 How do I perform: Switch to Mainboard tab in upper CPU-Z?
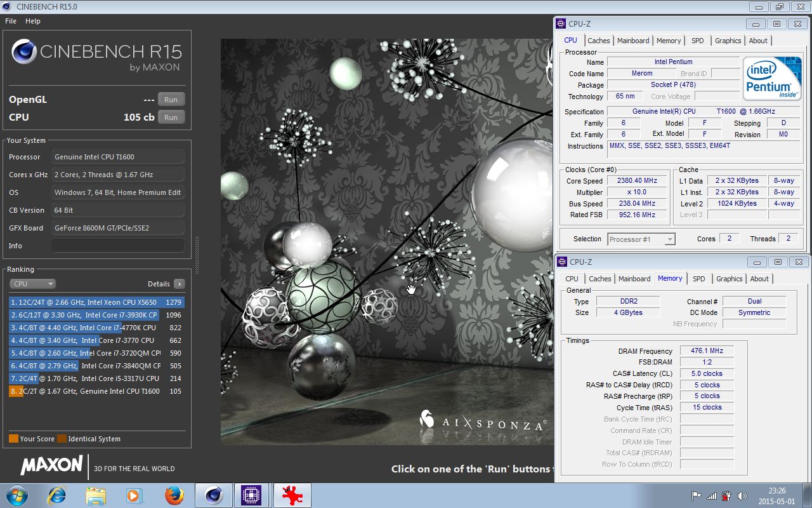pos(633,41)
